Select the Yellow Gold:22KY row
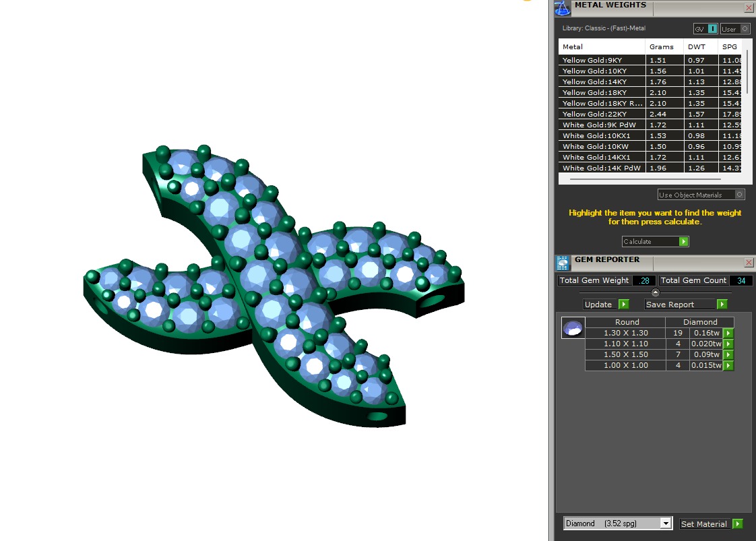 coord(650,115)
